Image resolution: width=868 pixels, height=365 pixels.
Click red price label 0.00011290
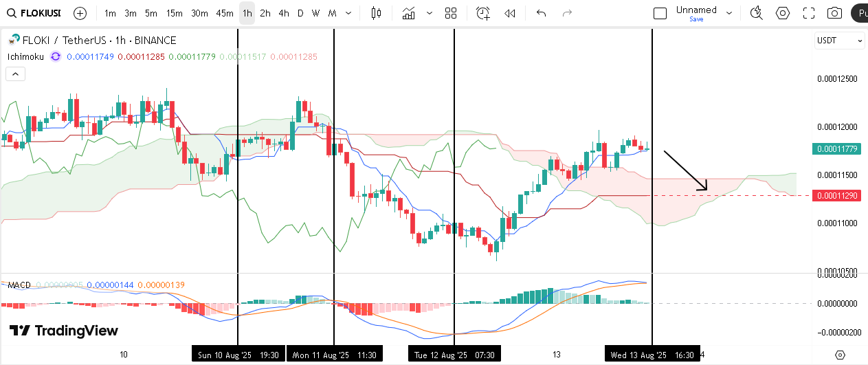(836, 196)
